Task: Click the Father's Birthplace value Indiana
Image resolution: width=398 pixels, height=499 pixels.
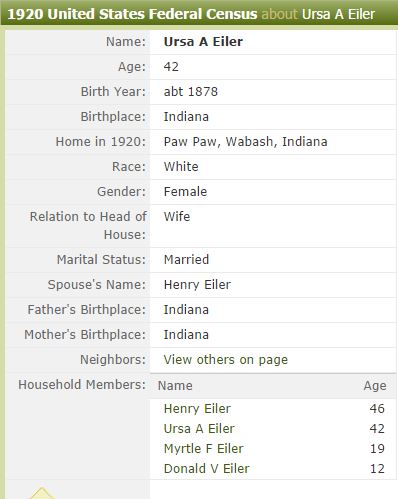Action: pyautogui.click(x=186, y=310)
